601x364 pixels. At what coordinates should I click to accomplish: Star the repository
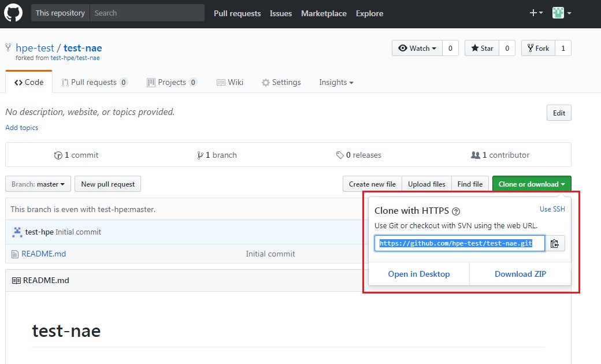click(482, 49)
